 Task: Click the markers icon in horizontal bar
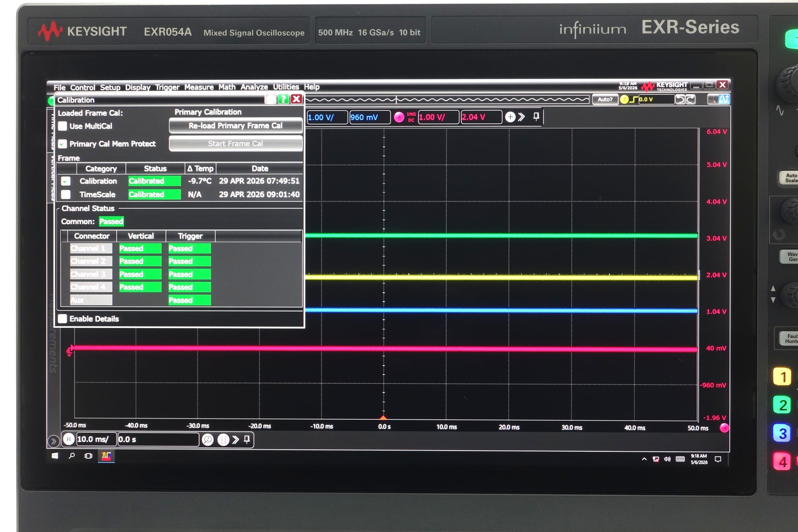pos(223,440)
